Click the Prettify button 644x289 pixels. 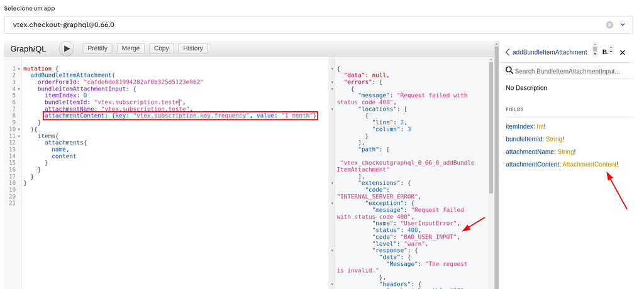[x=97, y=48]
